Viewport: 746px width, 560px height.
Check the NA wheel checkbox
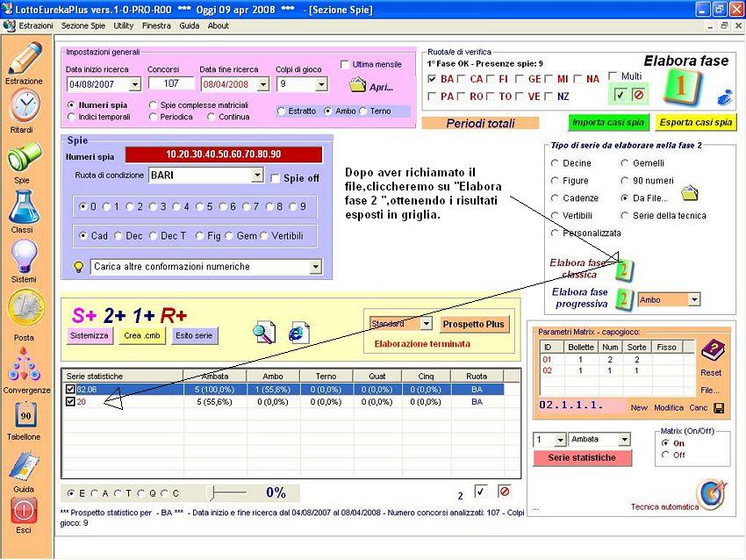point(578,79)
